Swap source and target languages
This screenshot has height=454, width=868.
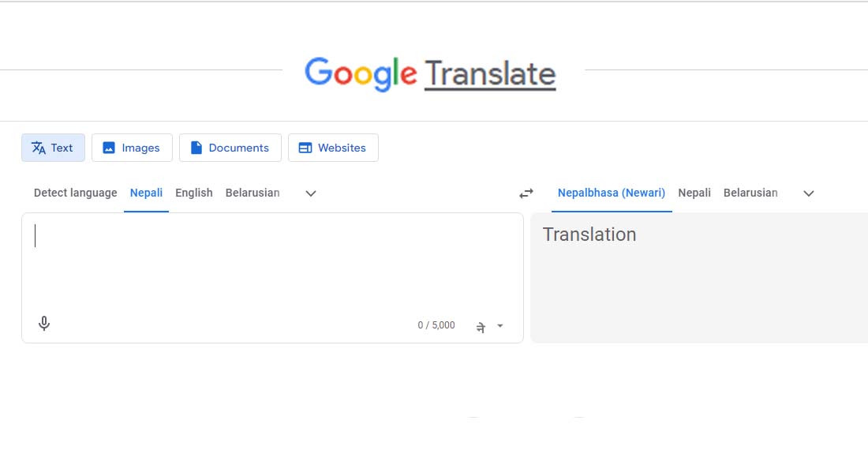(526, 193)
